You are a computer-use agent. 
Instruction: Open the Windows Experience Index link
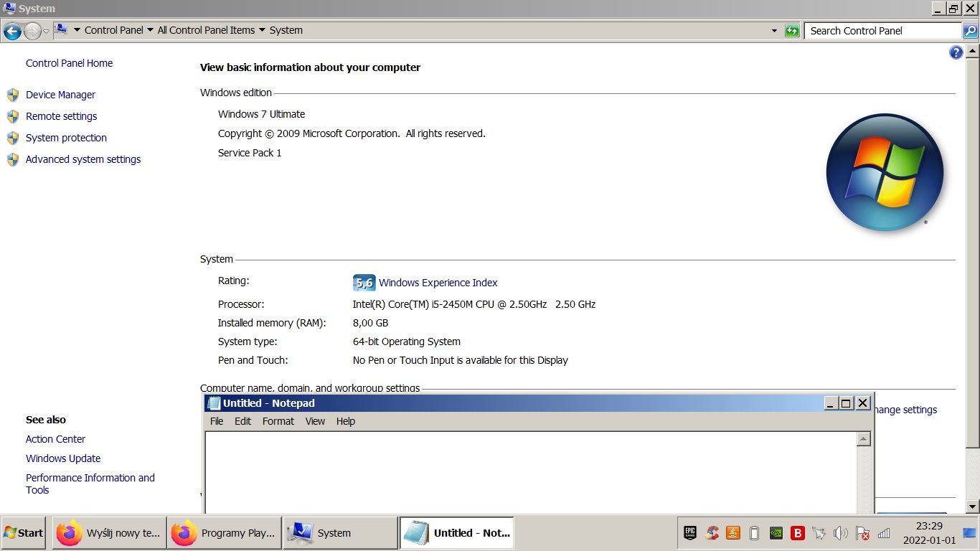pyautogui.click(x=438, y=283)
